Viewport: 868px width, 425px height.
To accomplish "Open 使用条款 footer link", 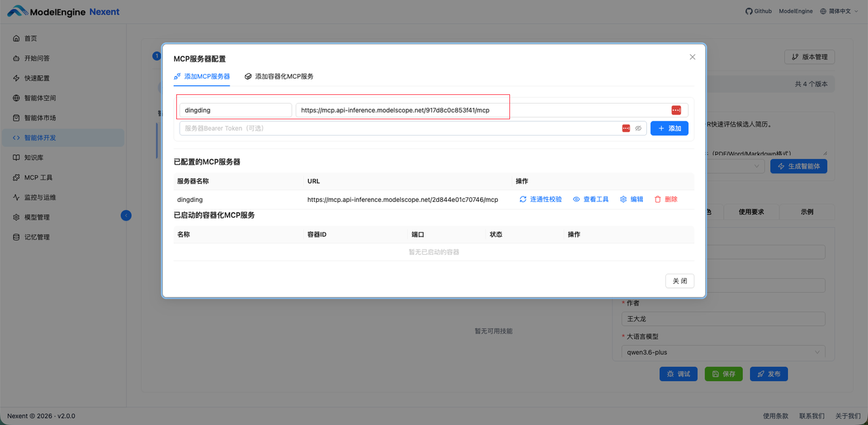I will coord(776,416).
